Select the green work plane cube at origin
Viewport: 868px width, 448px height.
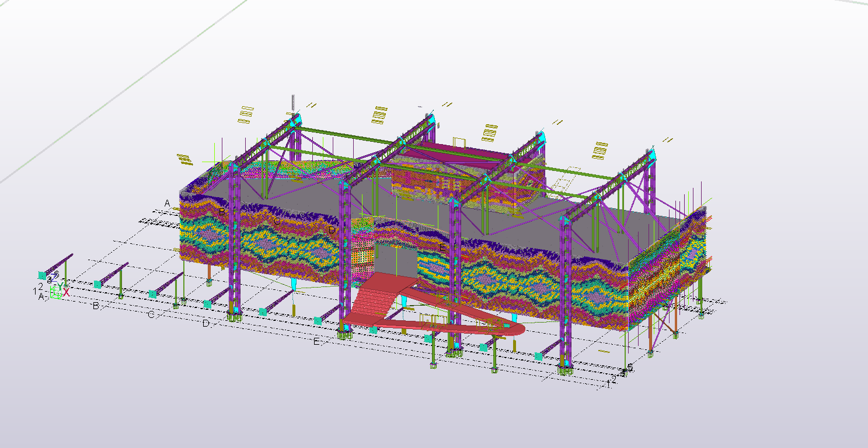pos(54,293)
